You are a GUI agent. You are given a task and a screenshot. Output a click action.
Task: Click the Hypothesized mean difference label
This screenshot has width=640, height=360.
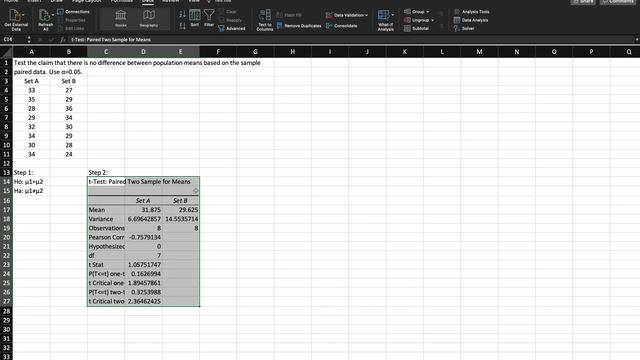coord(106,247)
